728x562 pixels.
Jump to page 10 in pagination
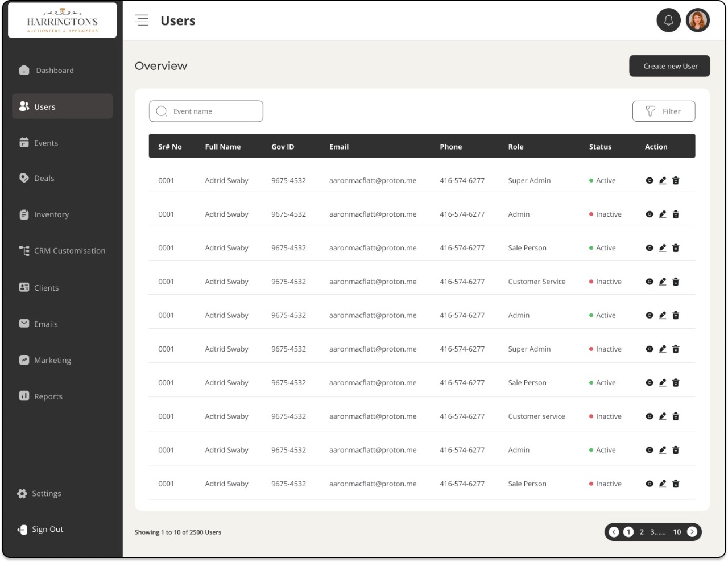(x=677, y=532)
